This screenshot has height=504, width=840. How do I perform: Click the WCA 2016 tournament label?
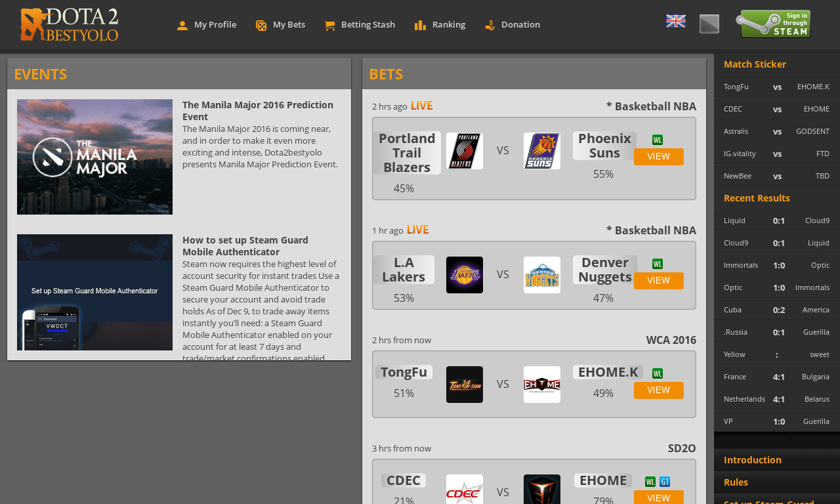click(671, 340)
